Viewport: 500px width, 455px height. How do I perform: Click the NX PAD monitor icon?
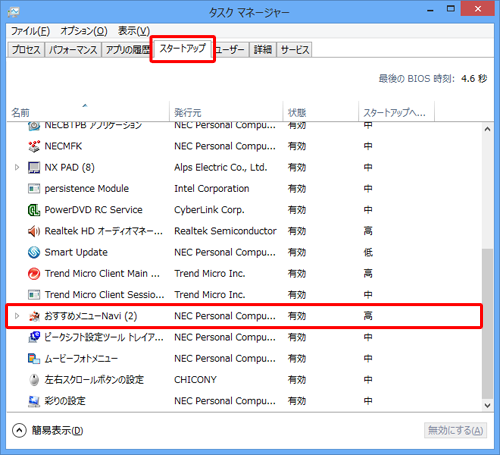34,168
